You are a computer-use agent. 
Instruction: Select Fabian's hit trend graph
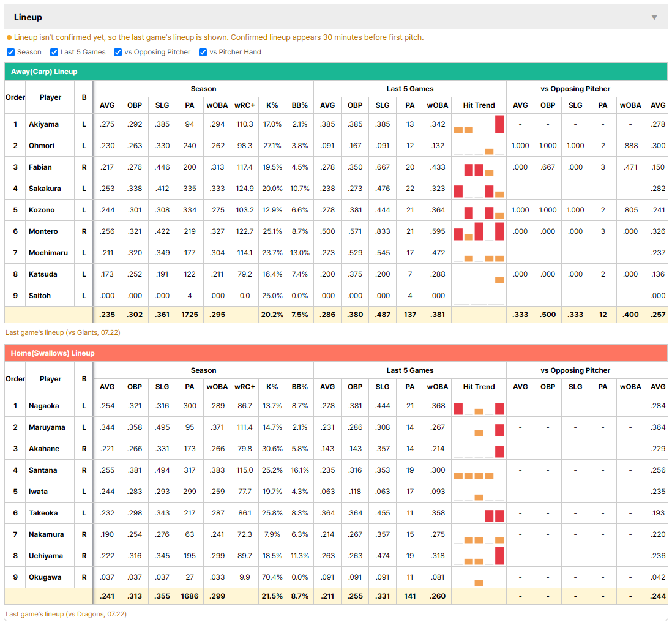[479, 167]
